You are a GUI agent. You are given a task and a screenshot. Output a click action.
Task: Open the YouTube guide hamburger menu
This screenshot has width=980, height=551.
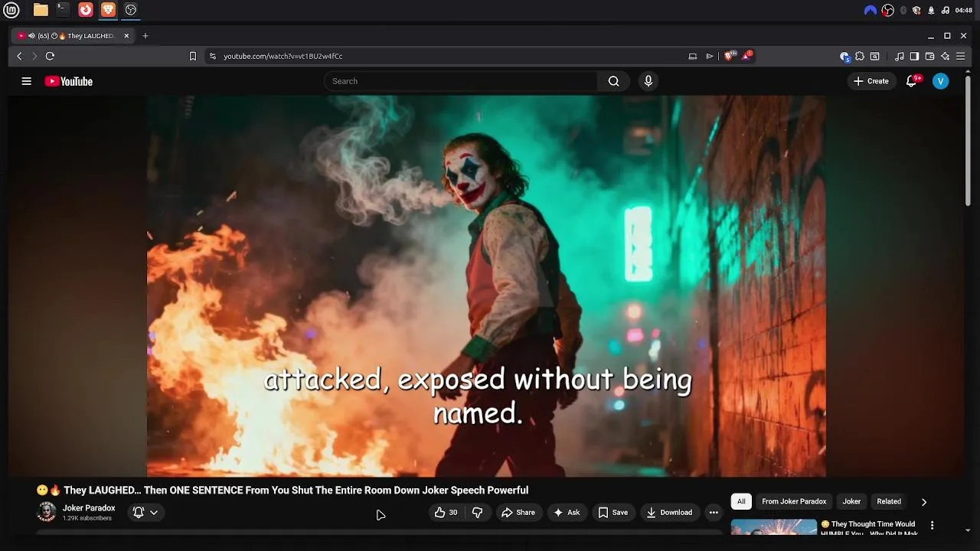pos(26,81)
